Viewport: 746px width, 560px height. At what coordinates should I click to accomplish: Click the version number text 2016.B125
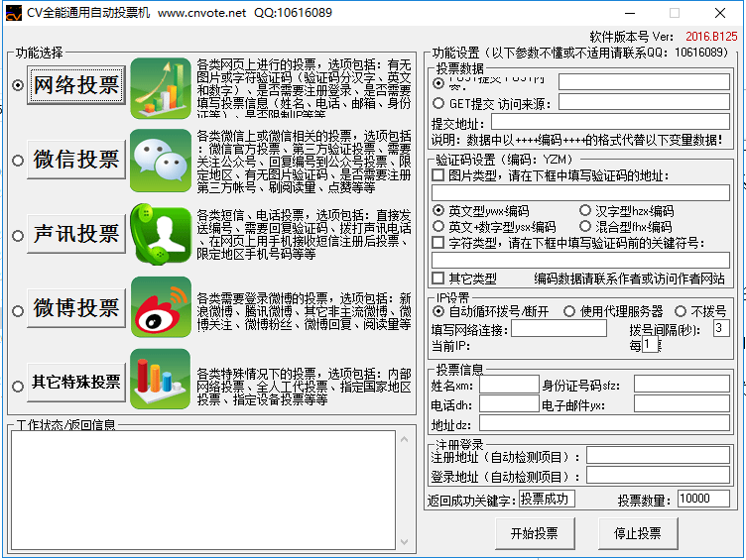click(x=711, y=37)
